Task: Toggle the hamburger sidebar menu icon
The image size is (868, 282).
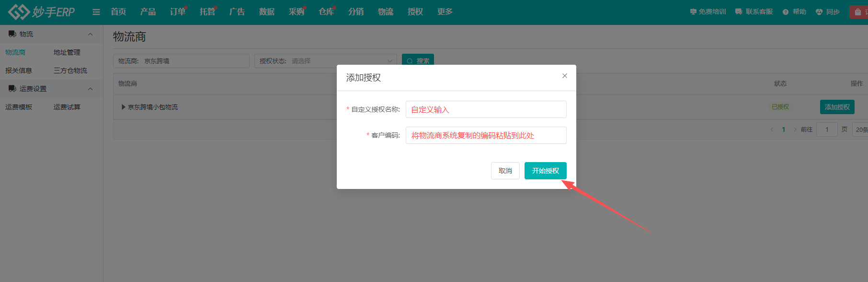Action: coord(96,12)
